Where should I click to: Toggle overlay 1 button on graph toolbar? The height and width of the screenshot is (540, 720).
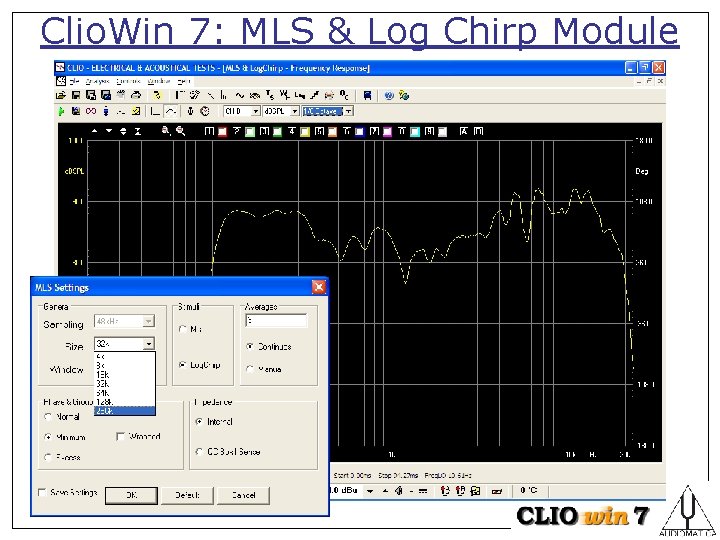point(209,132)
